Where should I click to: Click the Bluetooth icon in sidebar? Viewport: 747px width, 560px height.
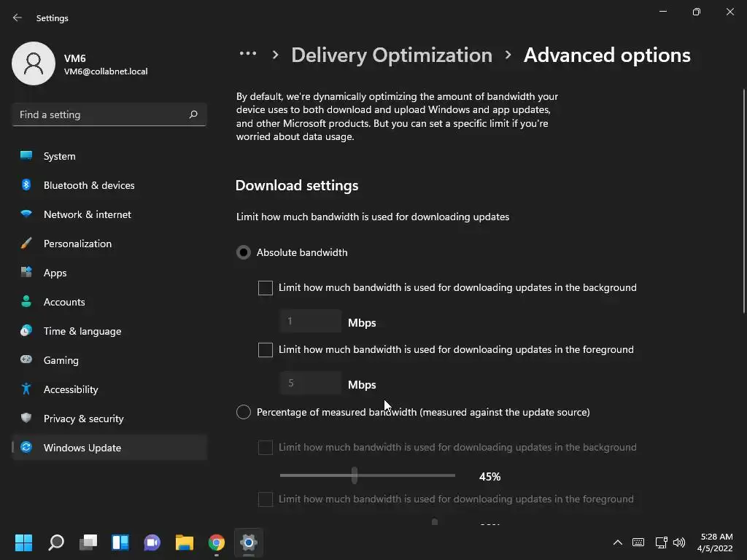tap(26, 184)
